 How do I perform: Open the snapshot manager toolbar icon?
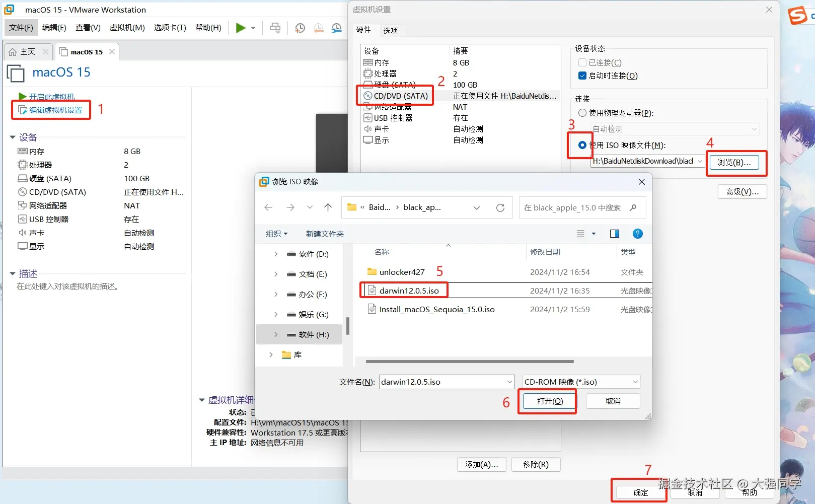tap(336, 28)
